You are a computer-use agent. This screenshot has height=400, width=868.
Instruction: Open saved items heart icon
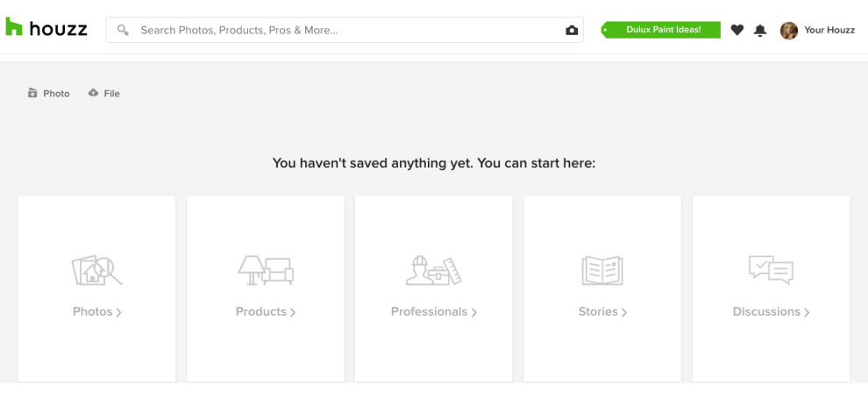pyautogui.click(x=736, y=30)
